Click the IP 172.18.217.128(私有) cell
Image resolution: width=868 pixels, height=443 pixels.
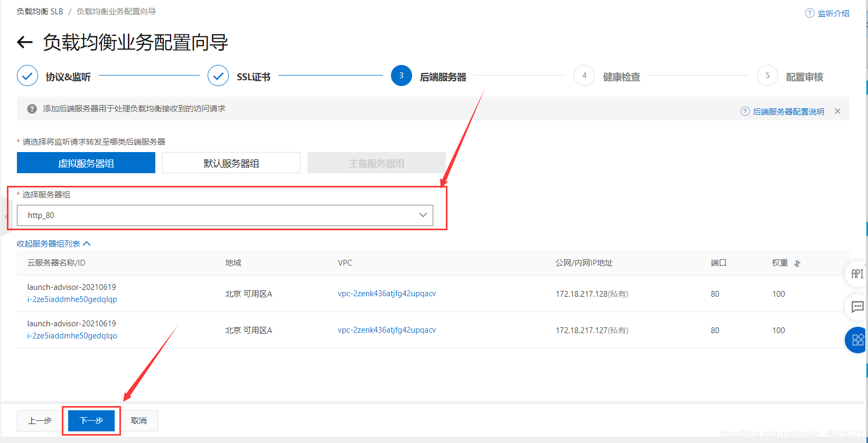pos(592,294)
